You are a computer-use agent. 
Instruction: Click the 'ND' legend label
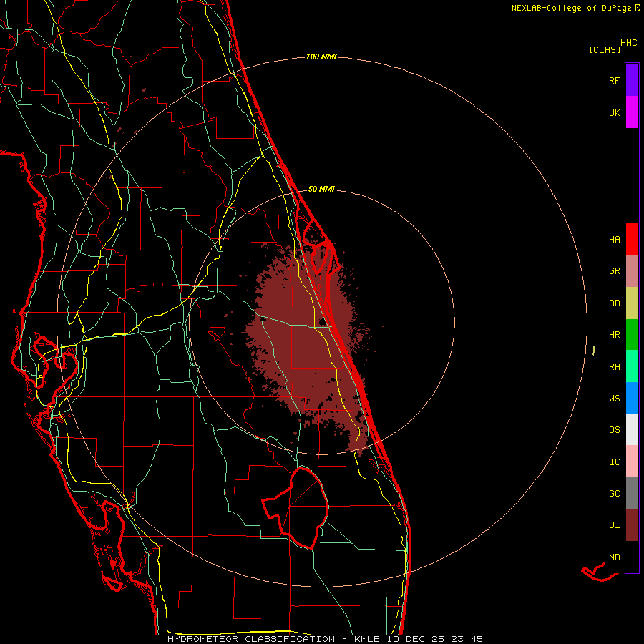pyautogui.click(x=614, y=557)
